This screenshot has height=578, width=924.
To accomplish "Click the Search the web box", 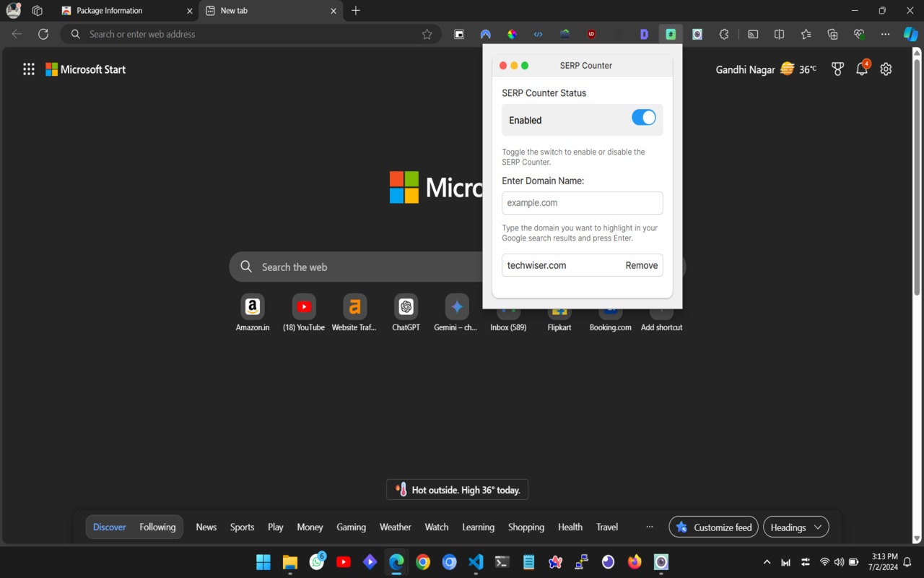I will click(356, 267).
